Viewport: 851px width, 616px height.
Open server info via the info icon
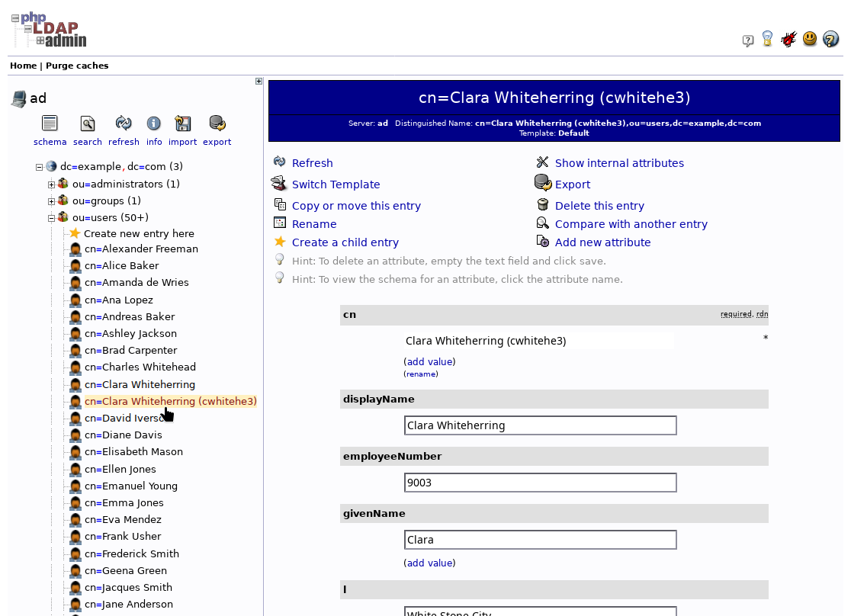[x=153, y=122]
